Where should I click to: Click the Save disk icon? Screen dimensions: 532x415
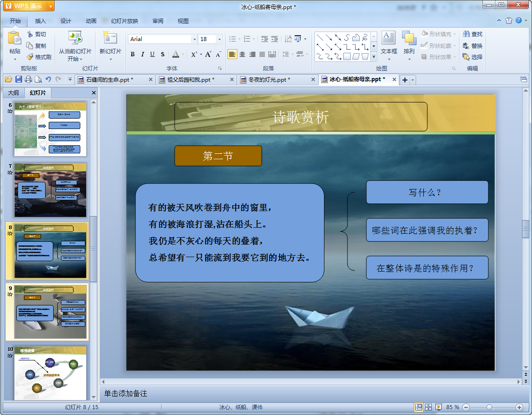click(19, 79)
